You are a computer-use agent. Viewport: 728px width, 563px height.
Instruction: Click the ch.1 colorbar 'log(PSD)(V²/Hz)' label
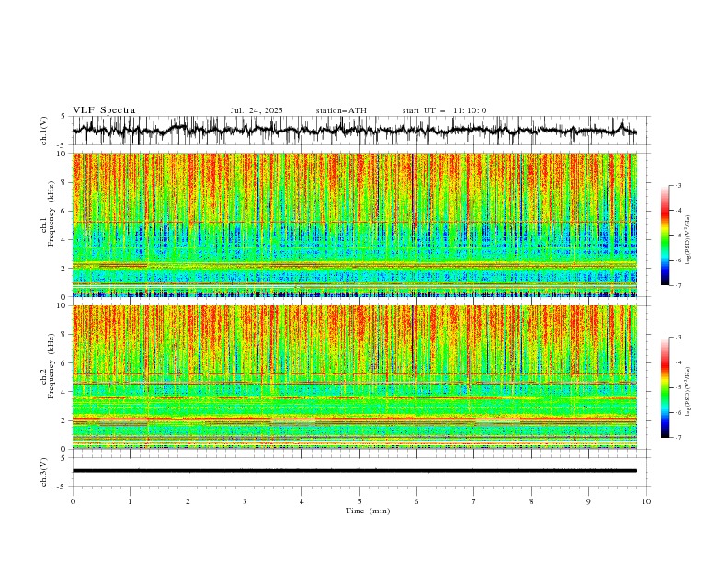[688, 240]
